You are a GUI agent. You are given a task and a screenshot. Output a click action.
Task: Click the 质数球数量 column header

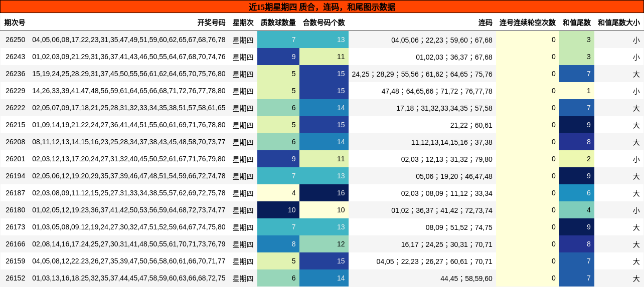point(278,23)
